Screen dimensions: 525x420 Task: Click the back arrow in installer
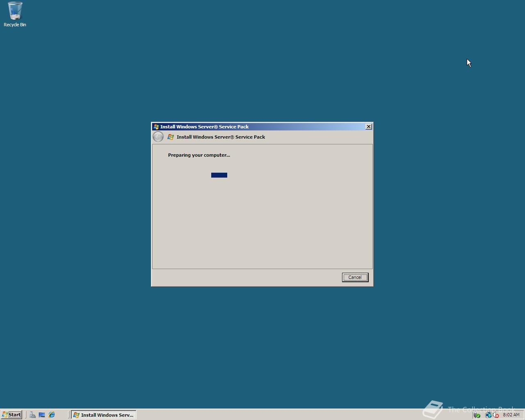(x=158, y=137)
